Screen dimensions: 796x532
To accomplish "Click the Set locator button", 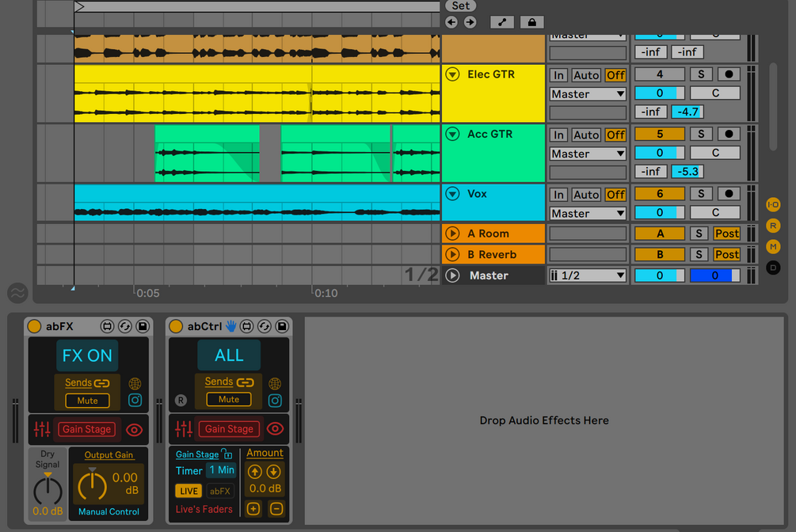I will [x=460, y=6].
